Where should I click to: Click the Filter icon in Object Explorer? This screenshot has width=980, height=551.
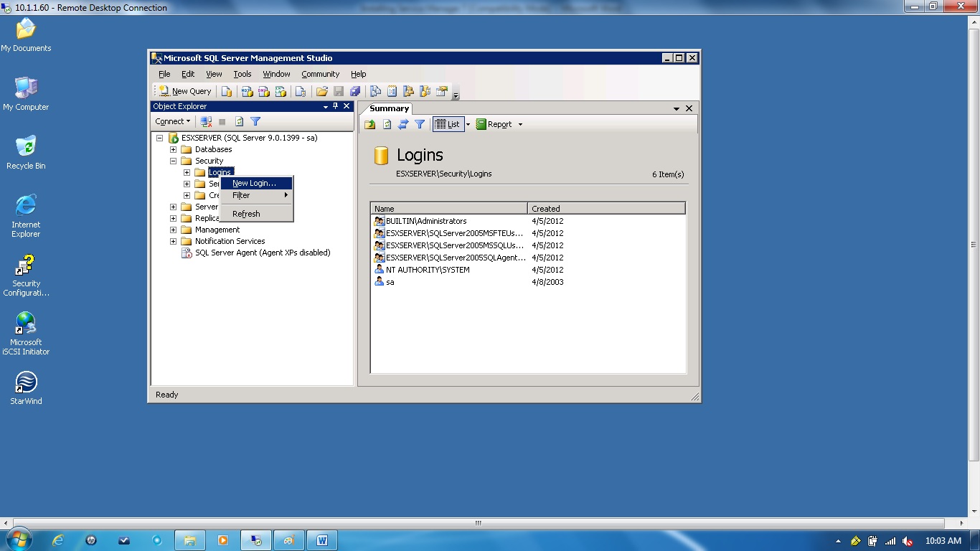255,121
